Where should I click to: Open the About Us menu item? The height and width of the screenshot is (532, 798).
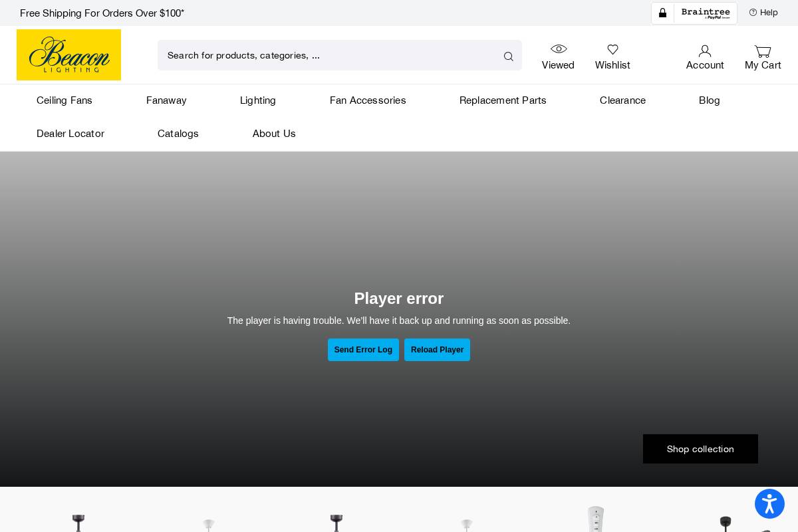pos(274,134)
